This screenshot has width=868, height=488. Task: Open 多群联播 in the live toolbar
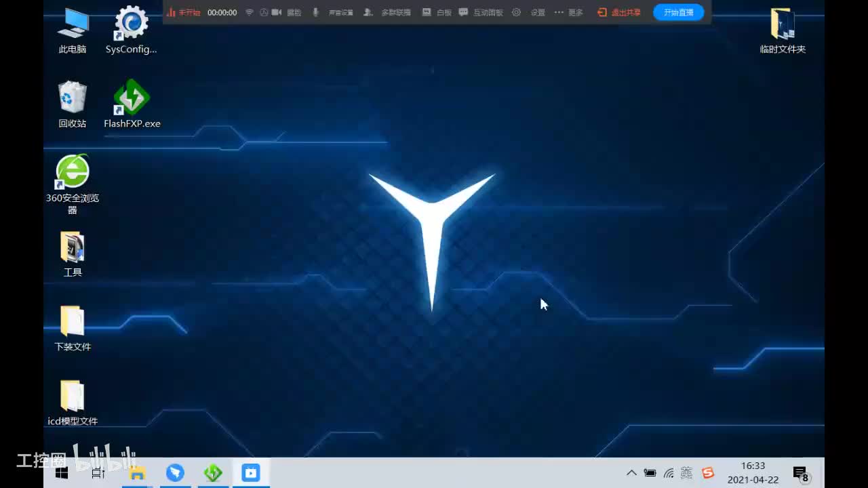[x=388, y=12]
